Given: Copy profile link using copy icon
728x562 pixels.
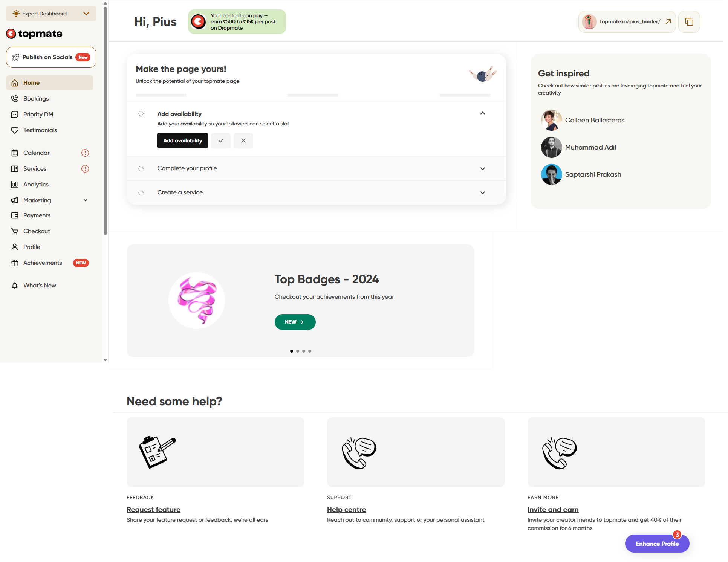Looking at the screenshot, I should 689,22.
